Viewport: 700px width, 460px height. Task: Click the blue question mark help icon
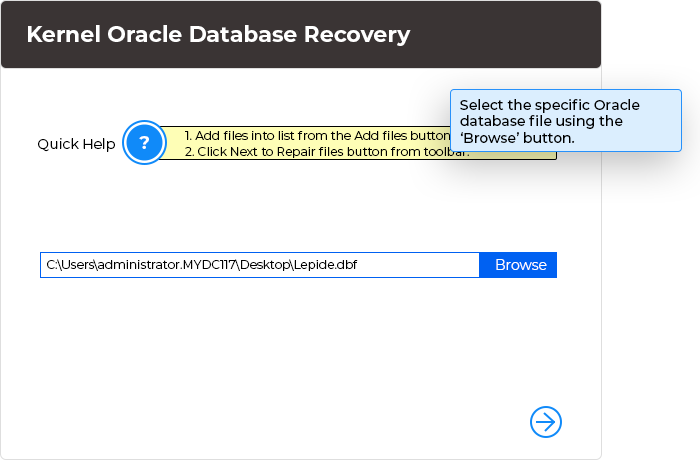(x=144, y=143)
